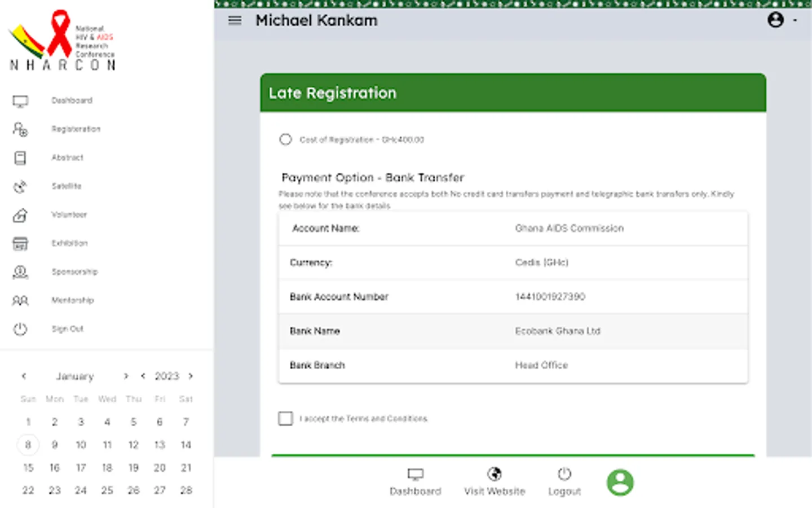
Task: Open the Sponsorship menu item
Action: point(74,272)
